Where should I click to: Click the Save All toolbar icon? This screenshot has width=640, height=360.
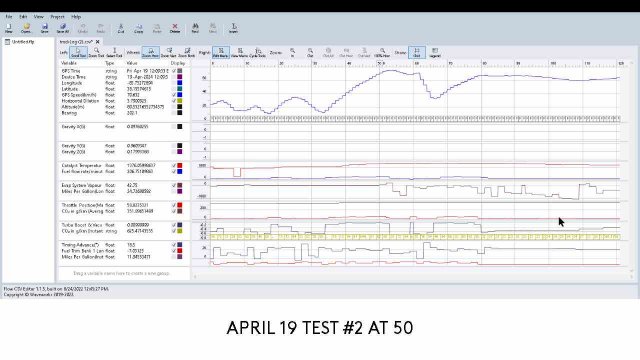(62, 28)
